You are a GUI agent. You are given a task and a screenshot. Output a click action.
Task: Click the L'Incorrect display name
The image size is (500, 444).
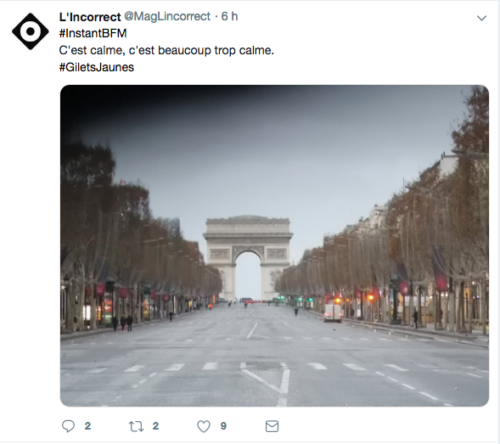(x=90, y=17)
